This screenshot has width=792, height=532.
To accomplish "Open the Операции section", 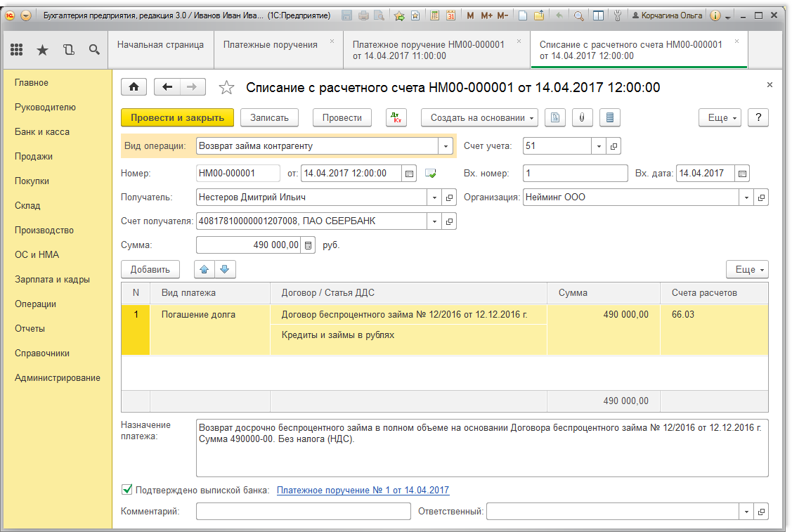I will tap(35, 304).
